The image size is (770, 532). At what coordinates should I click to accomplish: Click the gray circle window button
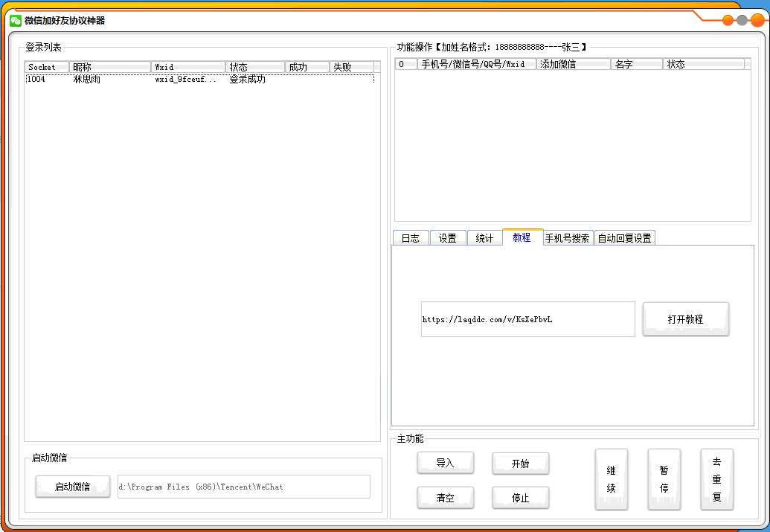coord(742,20)
